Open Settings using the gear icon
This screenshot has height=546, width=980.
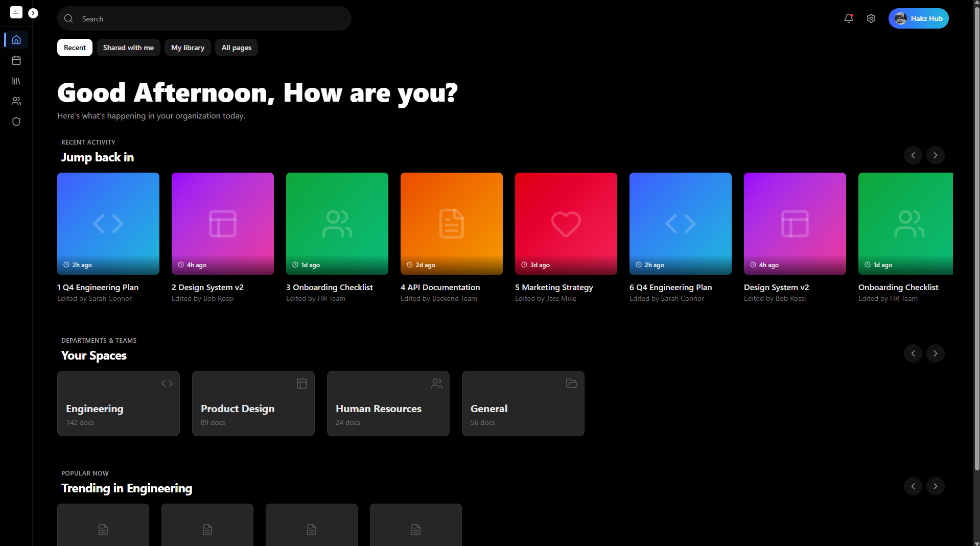click(871, 18)
